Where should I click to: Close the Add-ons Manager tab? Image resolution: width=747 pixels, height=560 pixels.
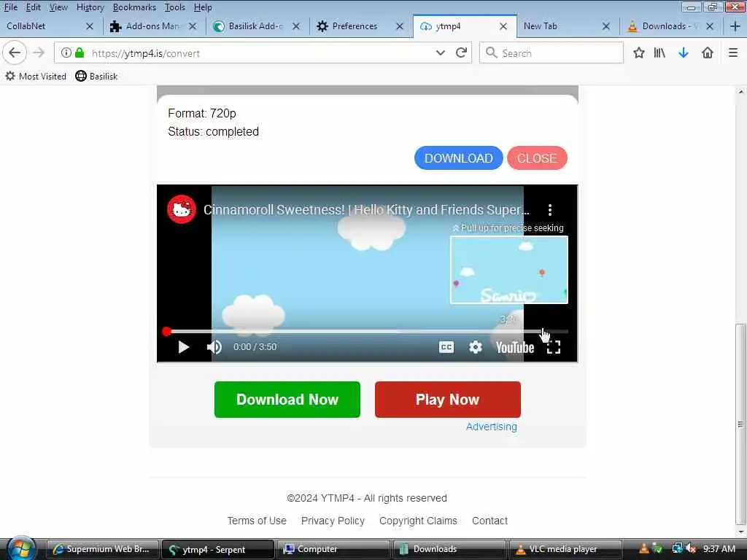[193, 26]
